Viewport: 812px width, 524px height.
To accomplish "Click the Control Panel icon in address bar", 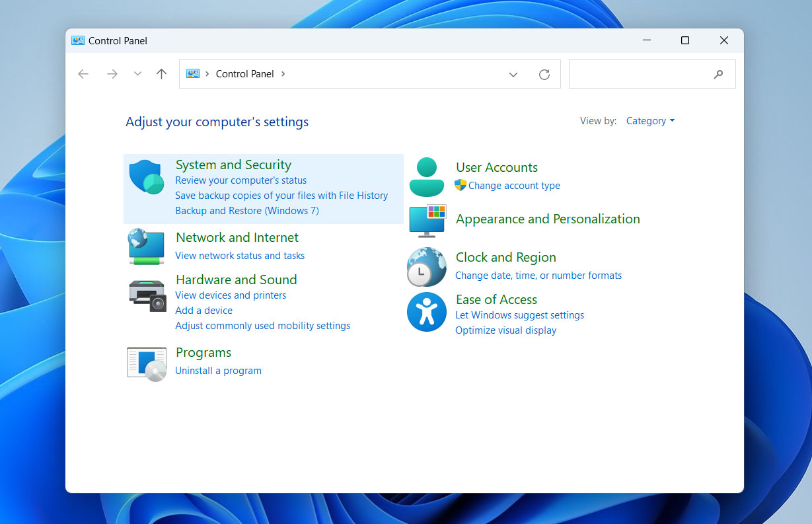I will [x=193, y=74].
